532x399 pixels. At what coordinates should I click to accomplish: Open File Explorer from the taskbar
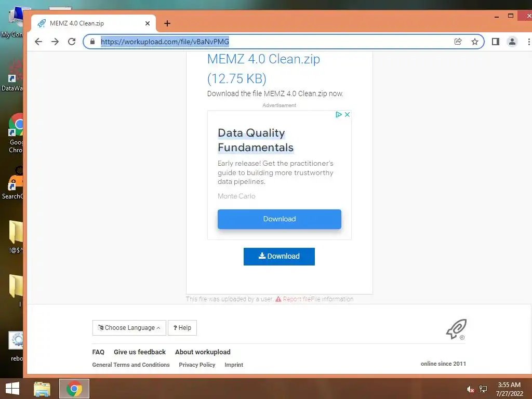click(42, 389)
